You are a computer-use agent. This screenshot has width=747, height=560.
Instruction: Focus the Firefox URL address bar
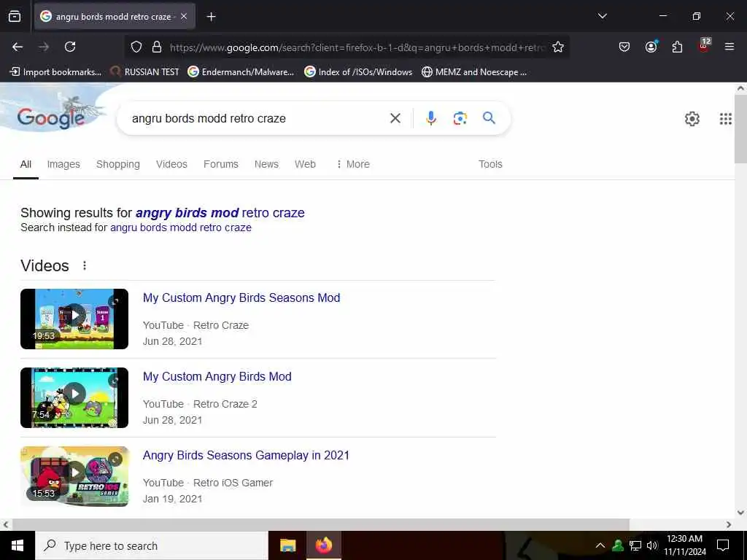356,47
